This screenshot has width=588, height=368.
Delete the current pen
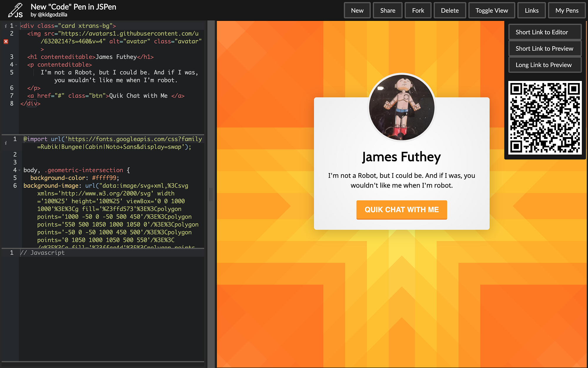450,10
